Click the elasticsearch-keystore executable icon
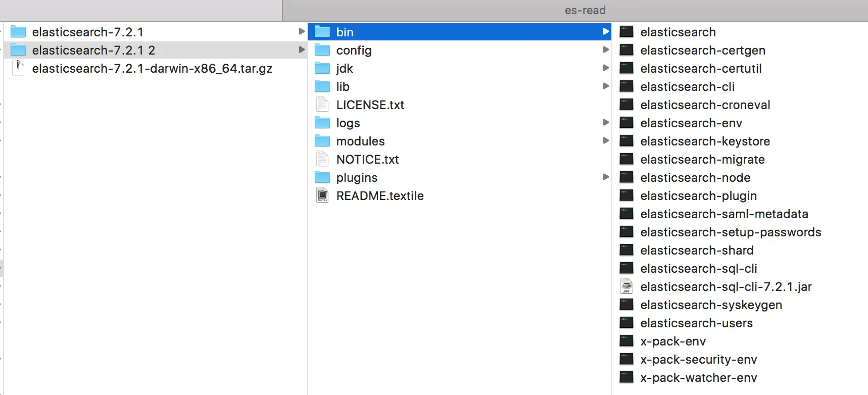Viewport: 868px width, 395px height. (x=626, y=141)
